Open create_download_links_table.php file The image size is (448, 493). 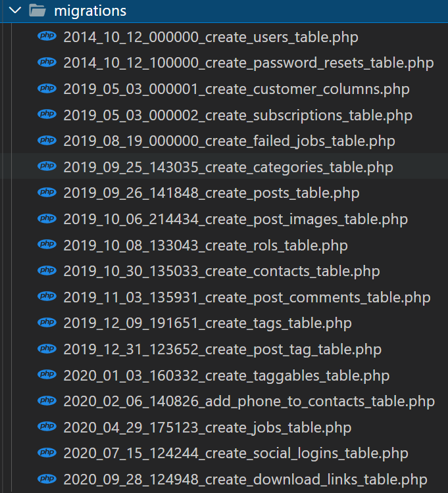(x=245, y=479)
